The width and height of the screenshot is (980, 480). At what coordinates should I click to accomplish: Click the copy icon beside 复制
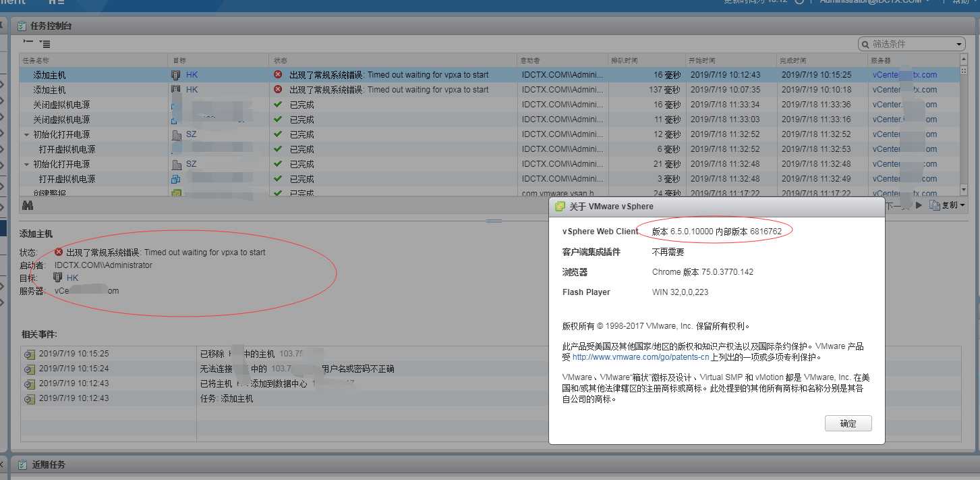934,205
